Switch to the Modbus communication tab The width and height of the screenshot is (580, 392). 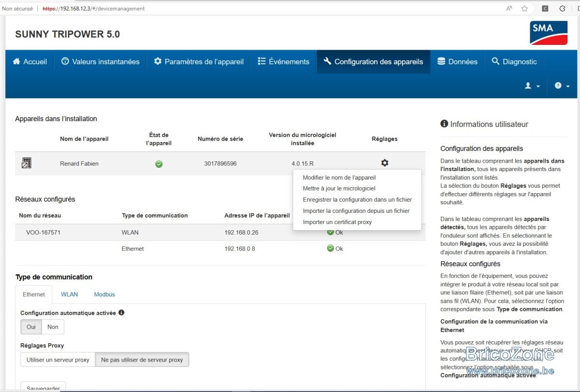(104, 294)
